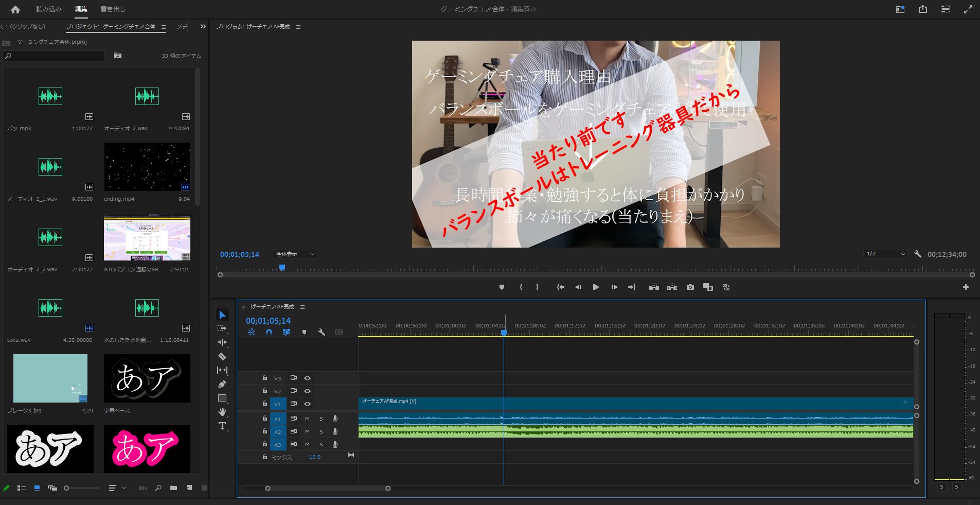
Task: Switch project panel to list view
Action: (x=22, y=488)
